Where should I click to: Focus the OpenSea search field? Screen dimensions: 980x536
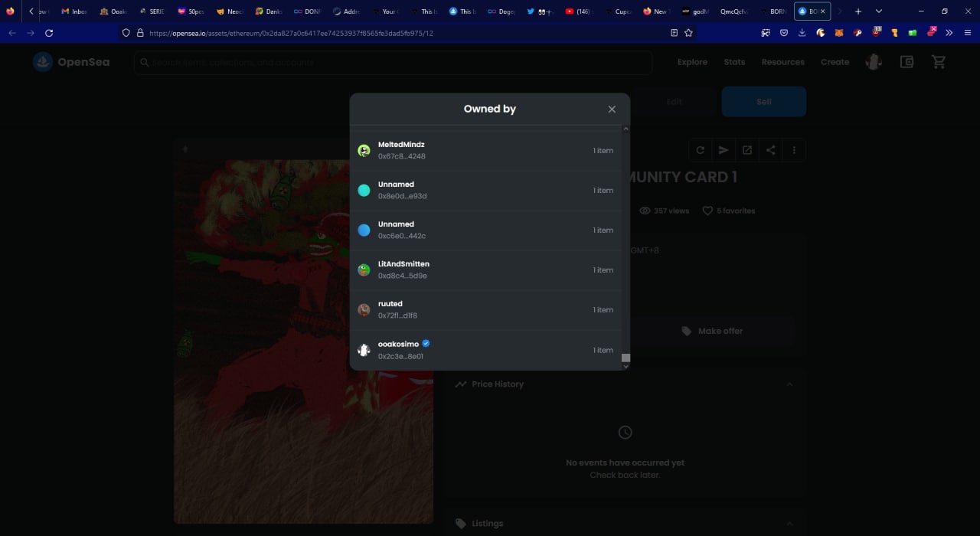coord(393,63)
